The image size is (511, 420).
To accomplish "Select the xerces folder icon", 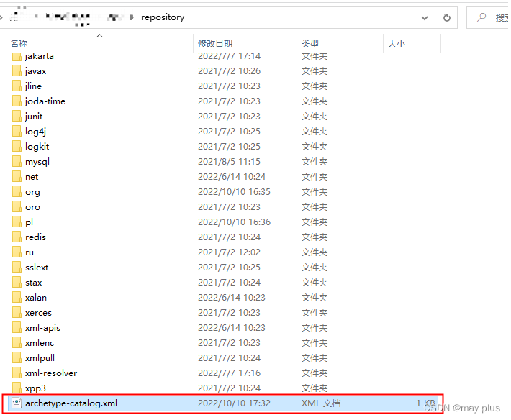I will 17,313.
